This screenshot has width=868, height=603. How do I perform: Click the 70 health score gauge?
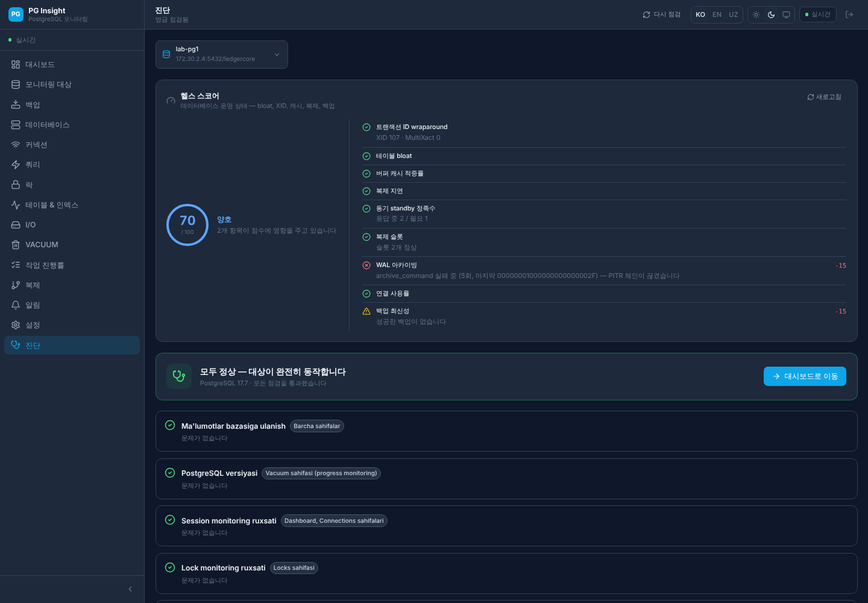pos(187,225)
